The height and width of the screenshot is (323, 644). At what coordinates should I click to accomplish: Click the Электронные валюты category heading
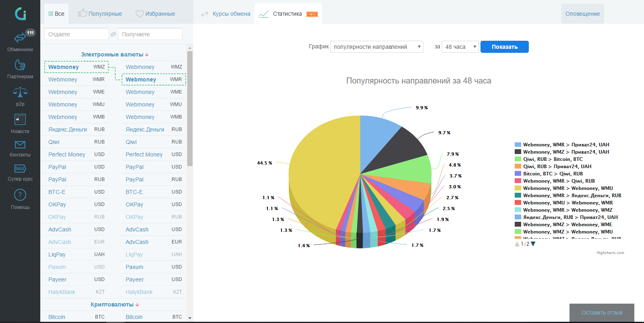pos(112,54)
